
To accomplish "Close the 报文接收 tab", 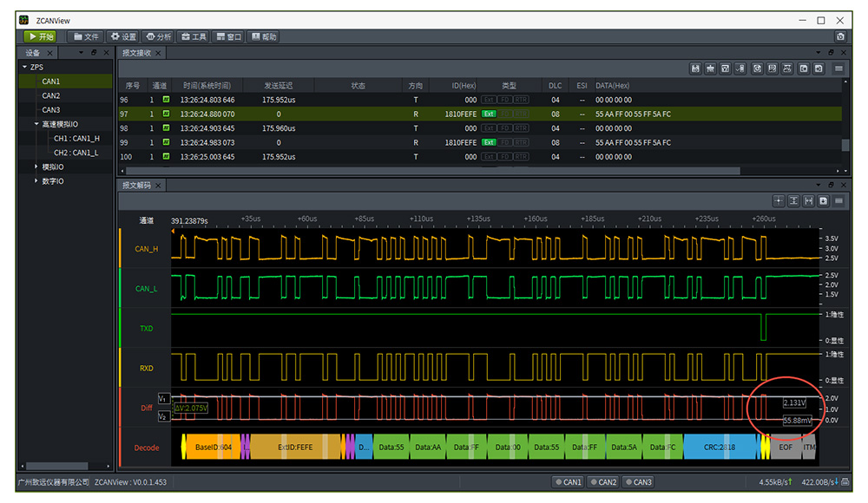I will point(158,53).
